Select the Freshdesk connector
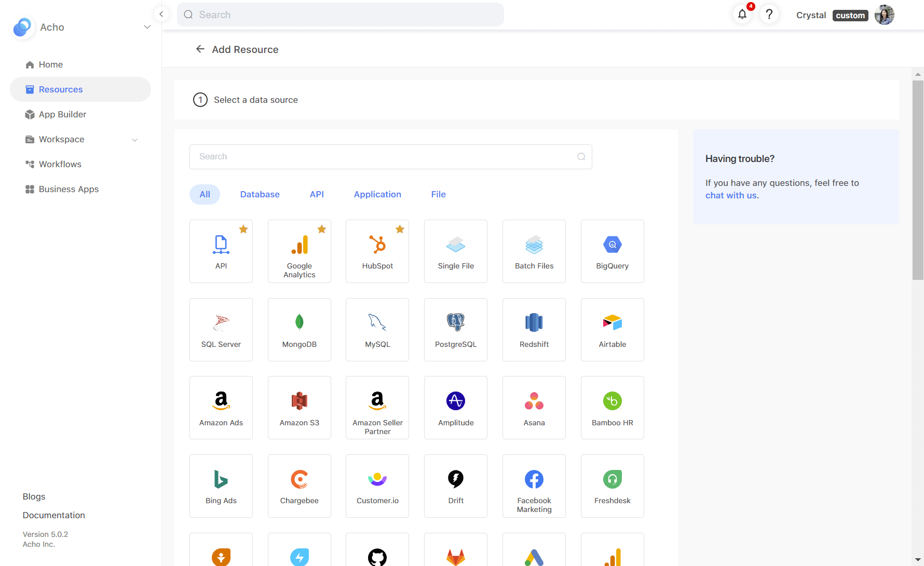Screen dimensions: 924x566 tap(613, 486)
